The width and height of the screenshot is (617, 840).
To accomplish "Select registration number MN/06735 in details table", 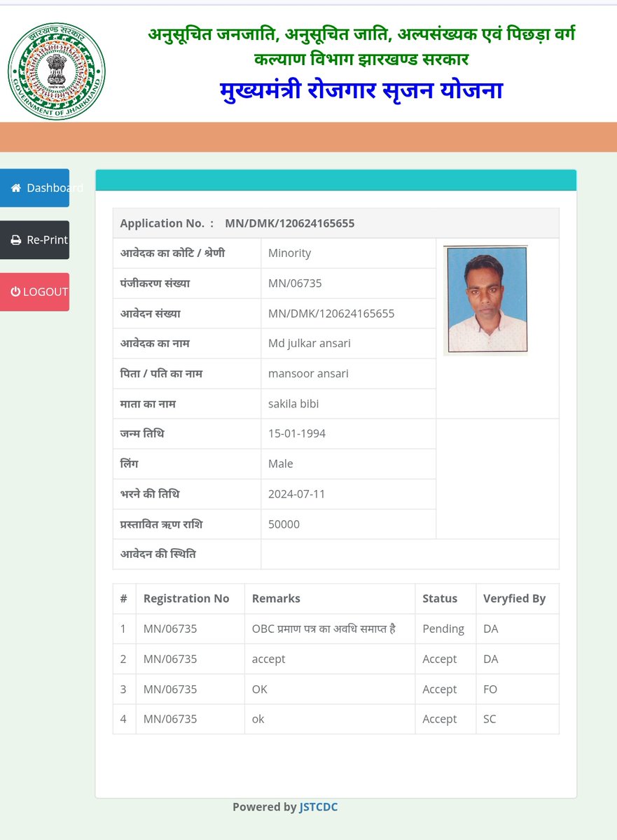I will (295, 283).
